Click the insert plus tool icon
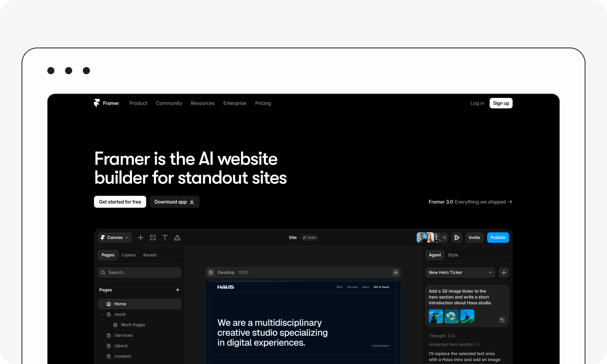Image resolution: width=607 pixels, height=364 pixels. (140, 238)
